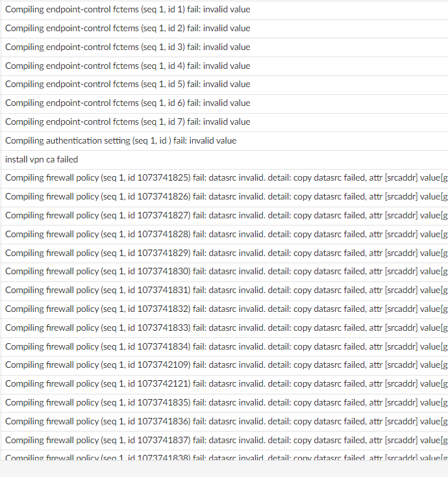This screenshot has height=477, width=448.
Task: Pick the firewall policy id 1073741837 row
Action: coord(224,440)
